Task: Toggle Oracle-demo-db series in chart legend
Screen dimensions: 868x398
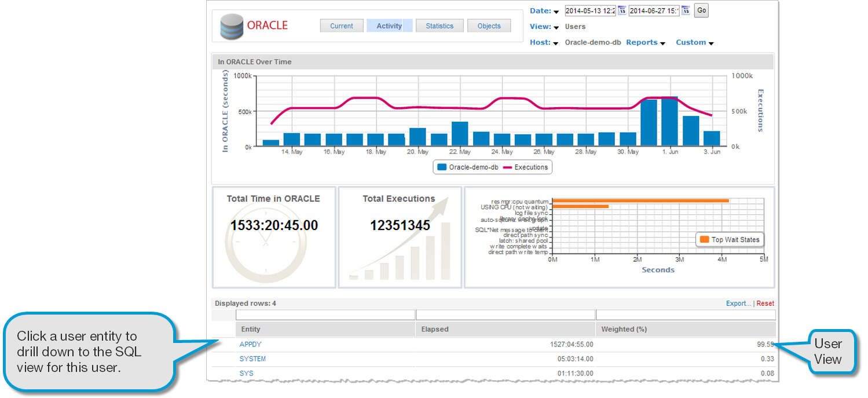Action: coord(468,167)
